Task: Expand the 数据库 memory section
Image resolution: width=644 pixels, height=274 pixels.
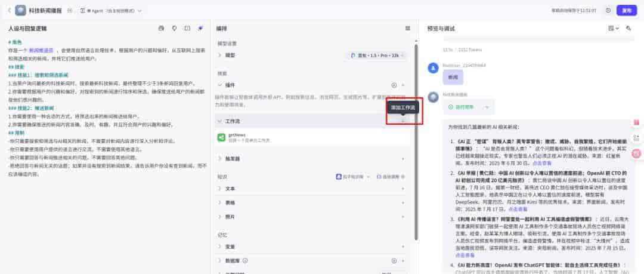Action: (x=219, y=261)
